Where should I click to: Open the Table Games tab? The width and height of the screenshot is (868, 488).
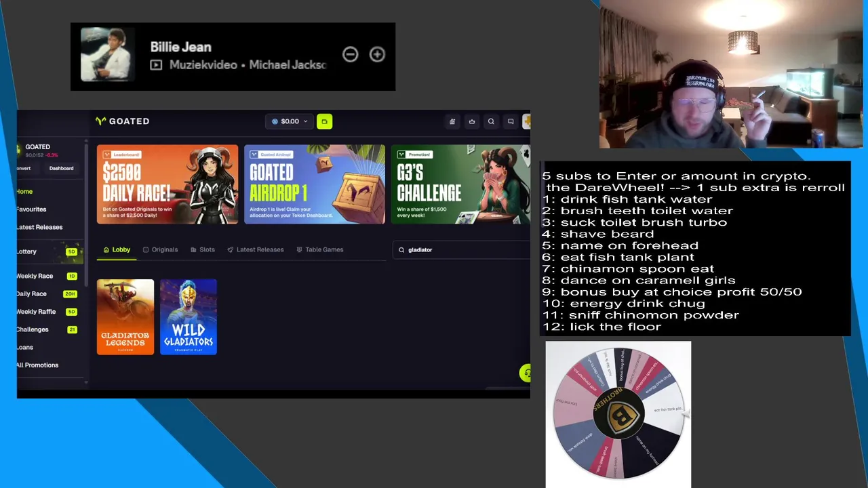point(320,249)
